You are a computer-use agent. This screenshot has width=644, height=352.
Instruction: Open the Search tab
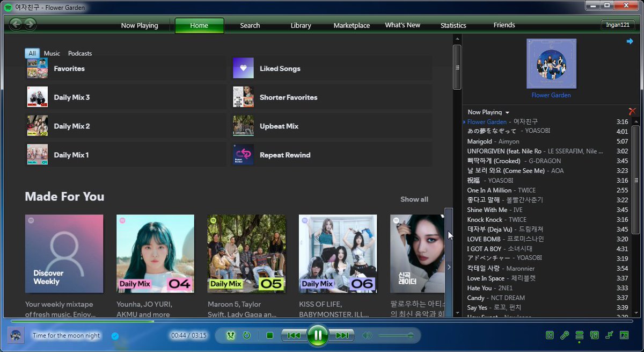tap(250, 25)
